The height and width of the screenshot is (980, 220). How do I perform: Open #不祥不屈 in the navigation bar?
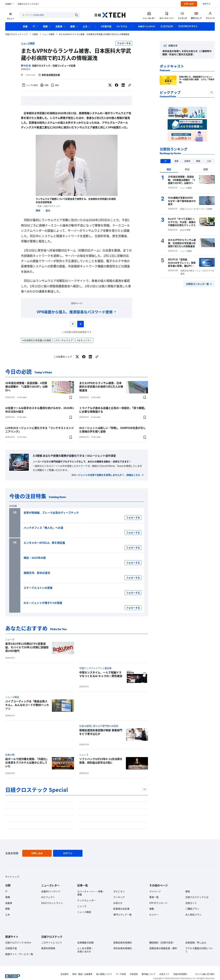[x=106, y=27]
